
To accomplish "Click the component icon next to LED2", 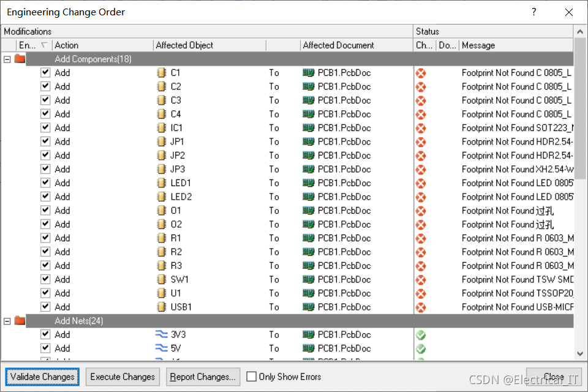I will (161, 197).
